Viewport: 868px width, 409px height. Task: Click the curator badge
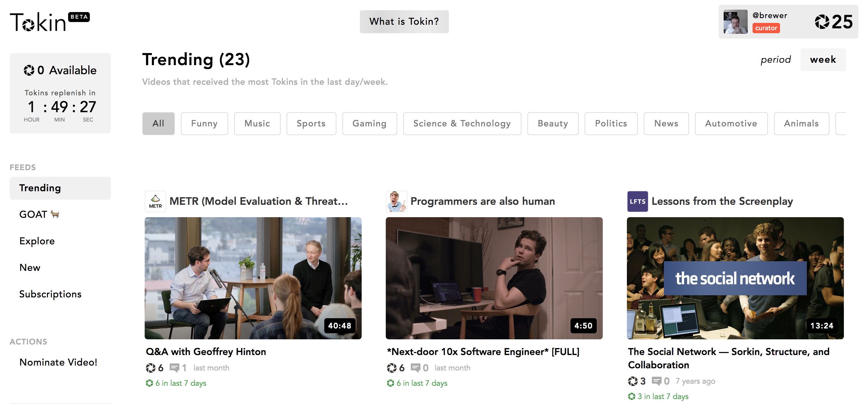[766, 28]
